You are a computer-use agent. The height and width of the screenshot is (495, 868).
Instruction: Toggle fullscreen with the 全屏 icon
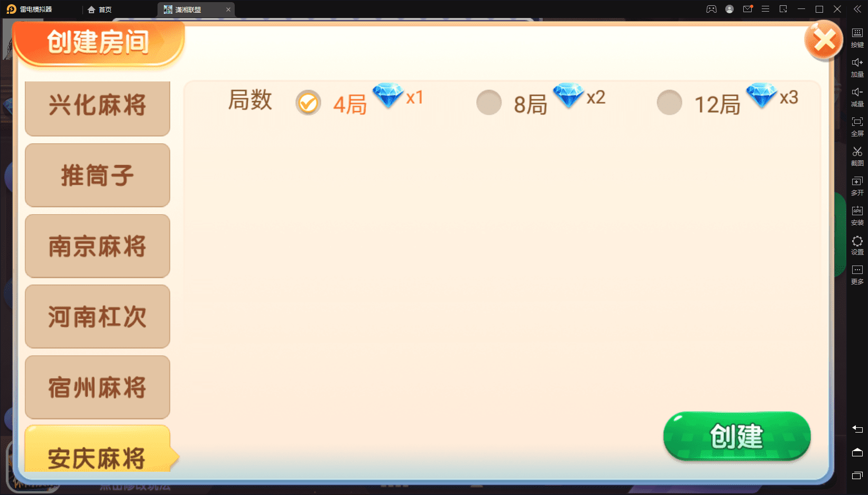point(857,126)
